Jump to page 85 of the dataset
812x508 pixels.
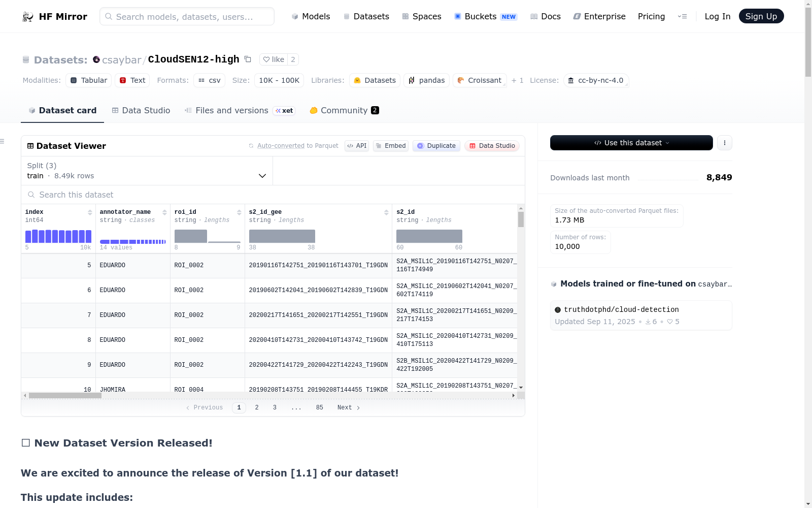(x=320, y=407)
